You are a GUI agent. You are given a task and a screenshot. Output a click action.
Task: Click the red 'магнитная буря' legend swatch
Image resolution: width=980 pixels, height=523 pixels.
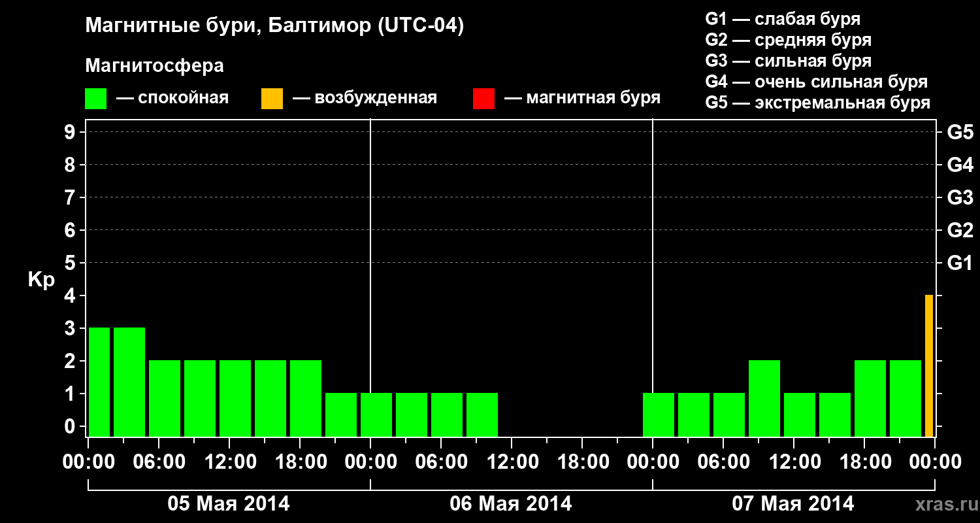tap(483, 99)
